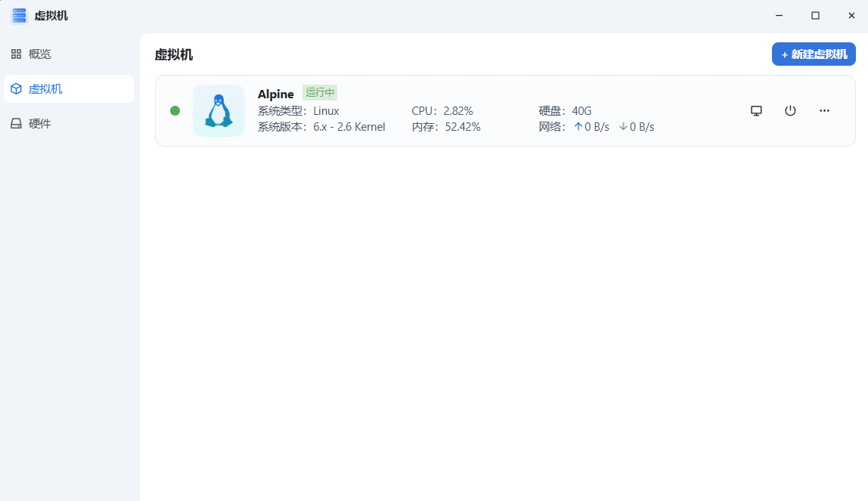The height and width of the screenshot is (501, 868).
Task: Open the three-dot more options menu
Action: 824,110
